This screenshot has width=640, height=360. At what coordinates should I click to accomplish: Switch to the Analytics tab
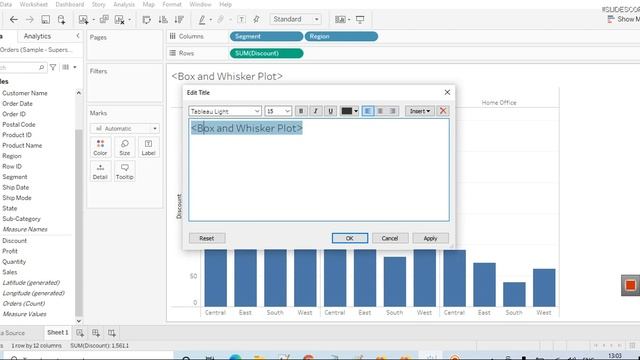pos(37,36)
